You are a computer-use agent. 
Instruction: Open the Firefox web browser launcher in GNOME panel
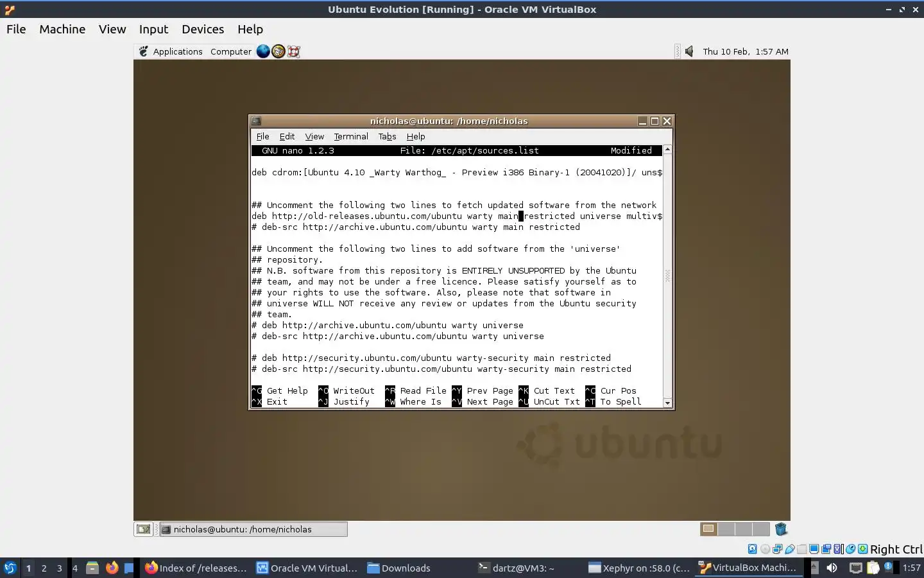(263, 51)
